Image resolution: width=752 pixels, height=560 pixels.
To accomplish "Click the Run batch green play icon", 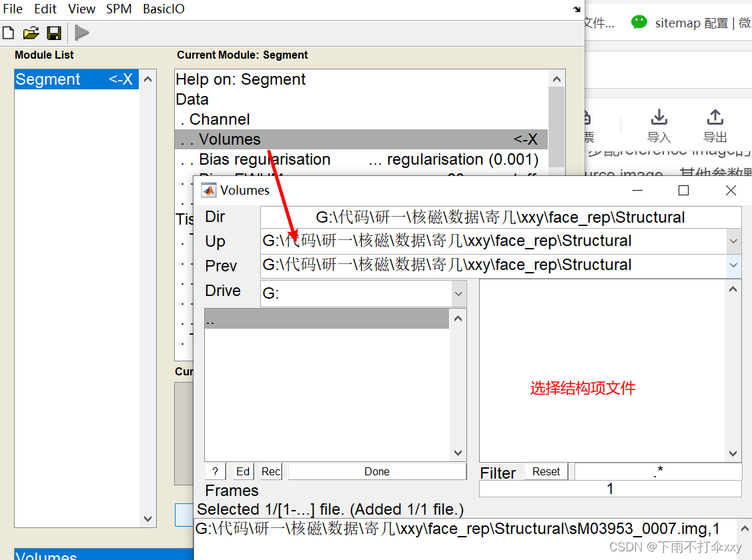I will (82, 33).
